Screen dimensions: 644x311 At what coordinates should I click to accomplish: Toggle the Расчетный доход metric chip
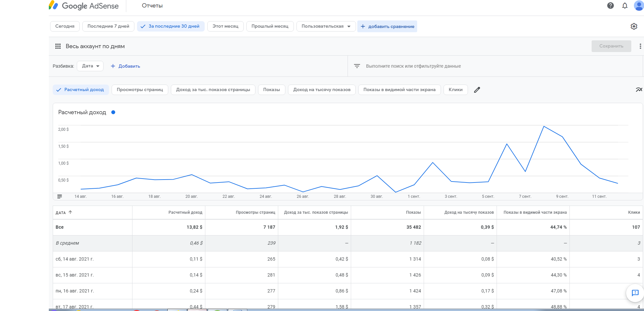(80, 90)
